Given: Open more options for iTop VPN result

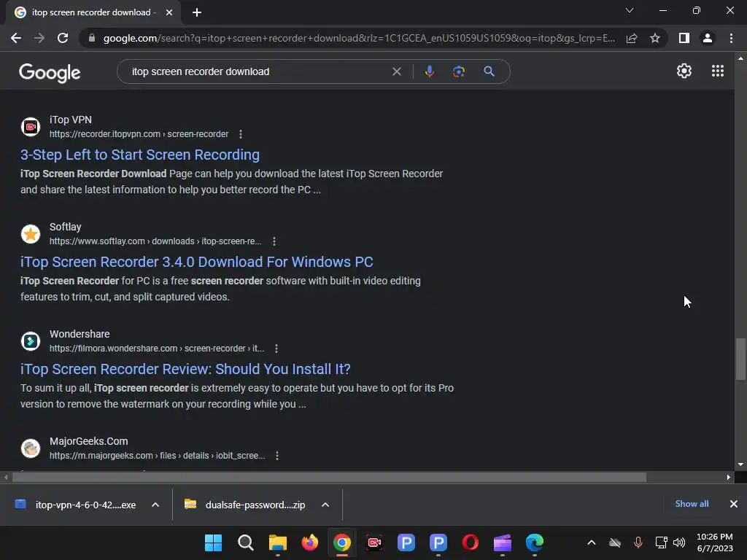Looking at the screenshot, I should [241, 134].
